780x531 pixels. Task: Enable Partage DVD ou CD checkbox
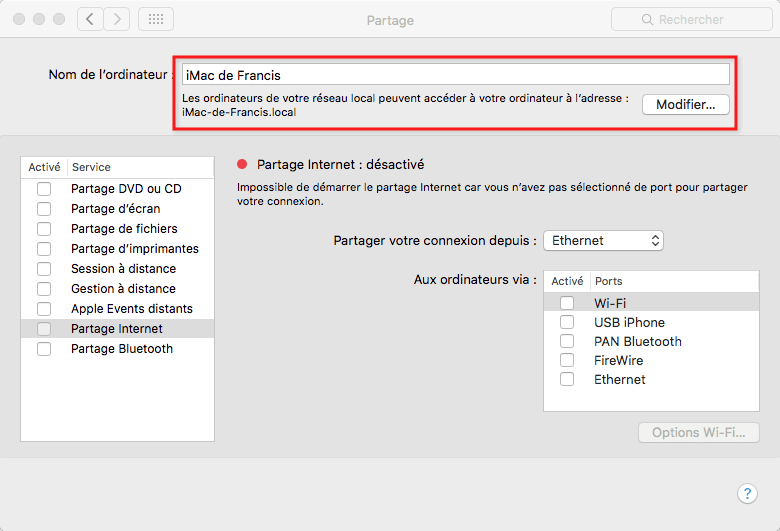pos(44,189)
